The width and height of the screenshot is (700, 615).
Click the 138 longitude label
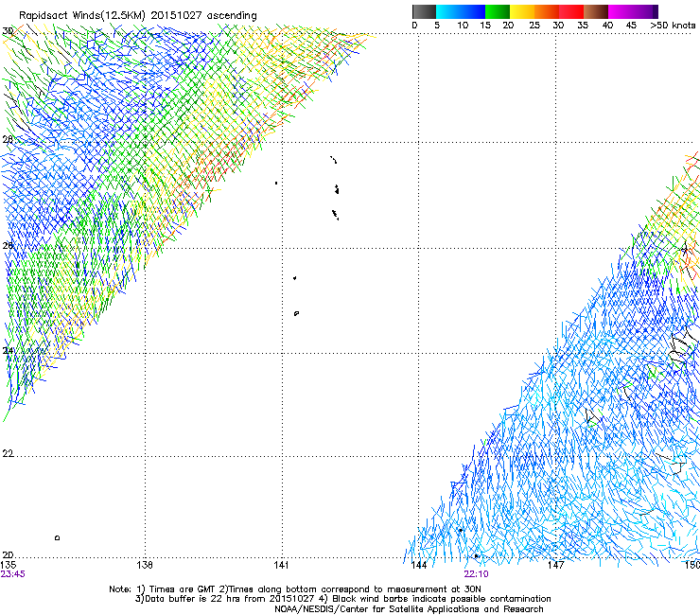[x=145, y=566]
